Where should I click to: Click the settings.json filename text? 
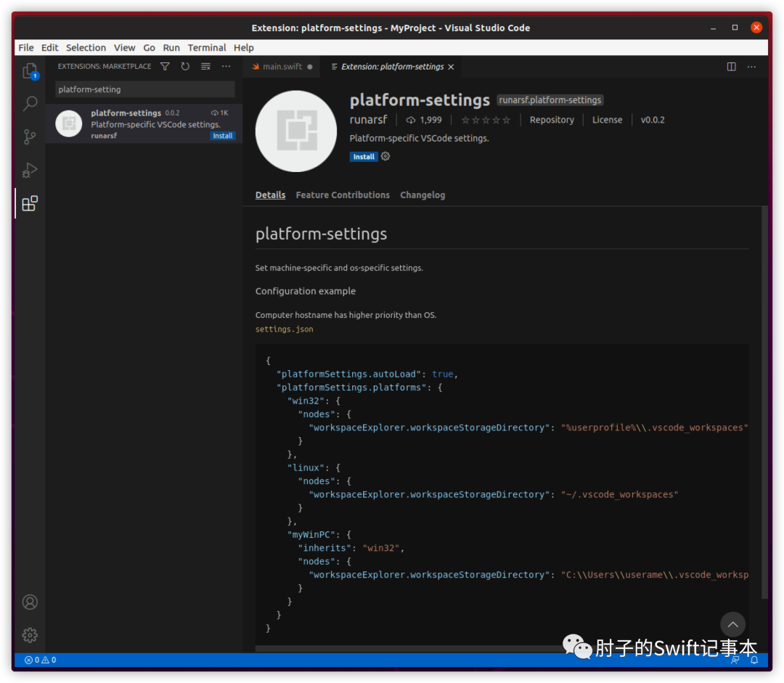284,329
